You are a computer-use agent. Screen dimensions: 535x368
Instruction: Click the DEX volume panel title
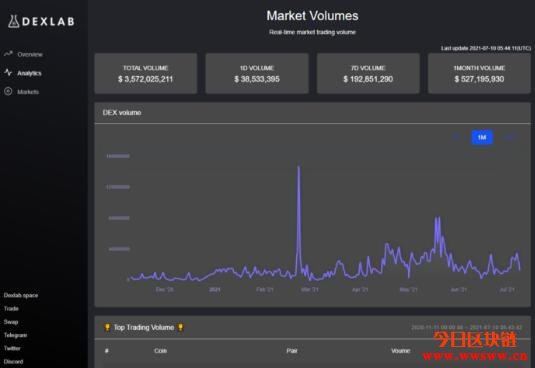122,113
